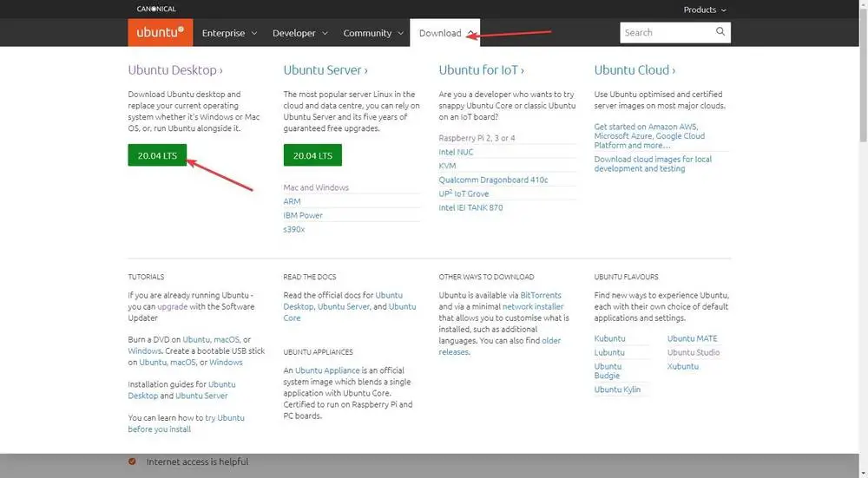Open the older releases link
Screen dimensions: 868x478
click(x=500, y=346)
